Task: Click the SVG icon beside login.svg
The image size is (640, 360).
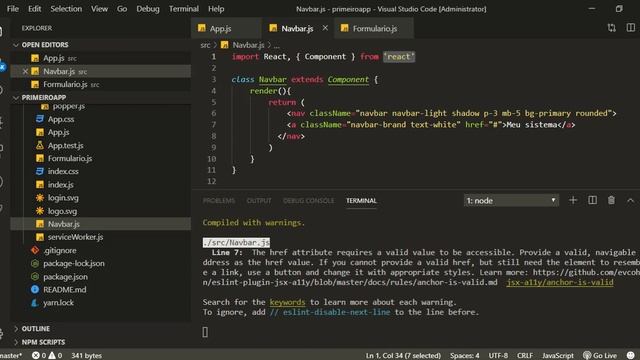Action: (x=40, y=198)
